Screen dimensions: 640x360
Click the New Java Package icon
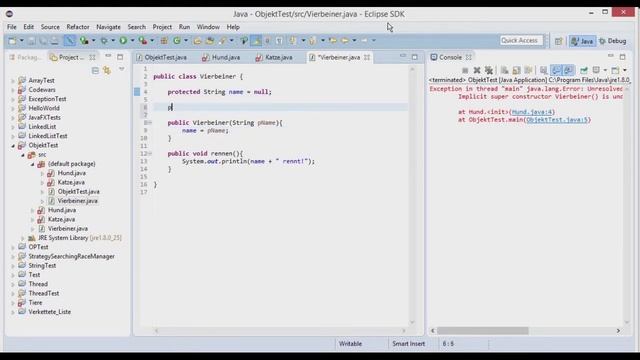coord(164,40)
